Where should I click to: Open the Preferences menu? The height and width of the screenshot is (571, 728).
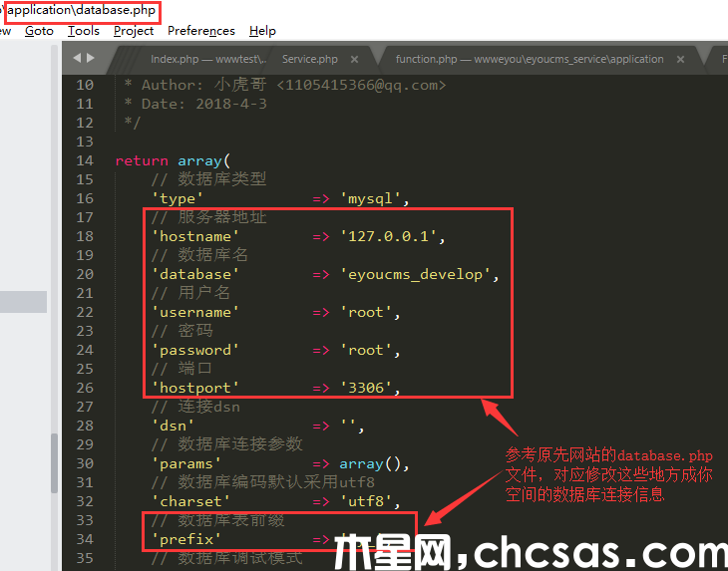201,31
